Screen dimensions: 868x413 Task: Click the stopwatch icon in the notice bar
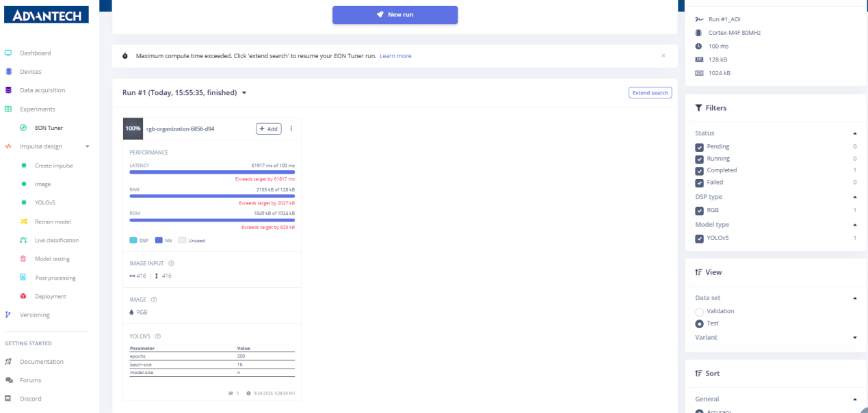click(x=126, y=56)
